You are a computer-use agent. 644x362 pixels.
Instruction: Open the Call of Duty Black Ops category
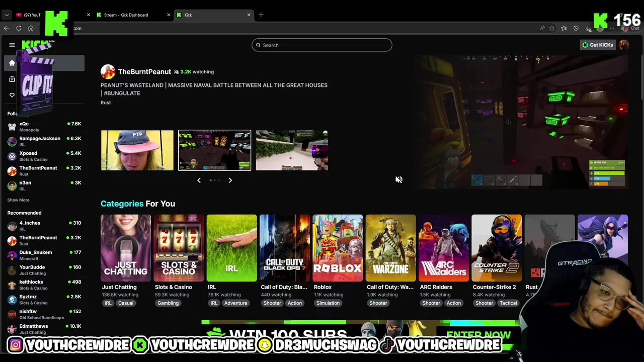coord(285,248)
